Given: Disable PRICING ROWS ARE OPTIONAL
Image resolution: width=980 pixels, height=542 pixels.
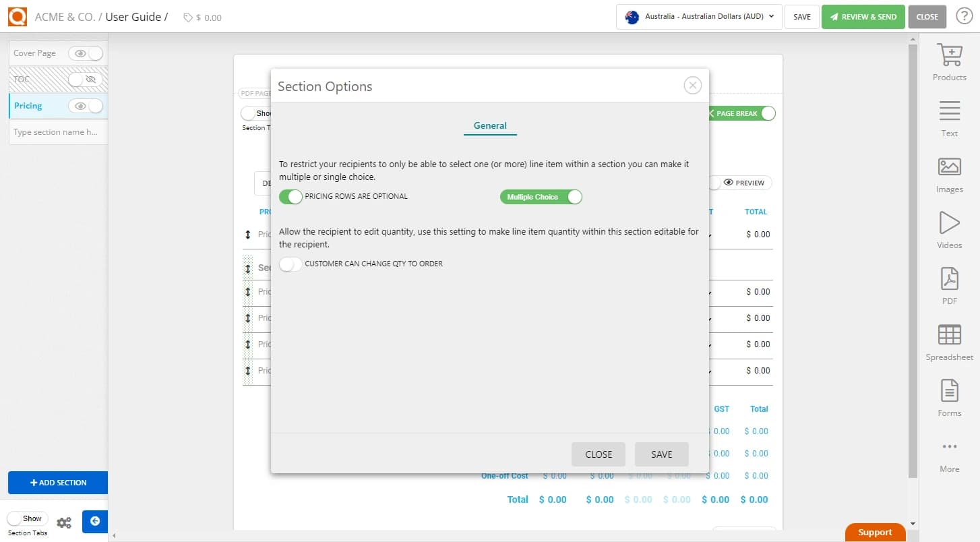Looking at the screenshot, I should tap(291, 197).
